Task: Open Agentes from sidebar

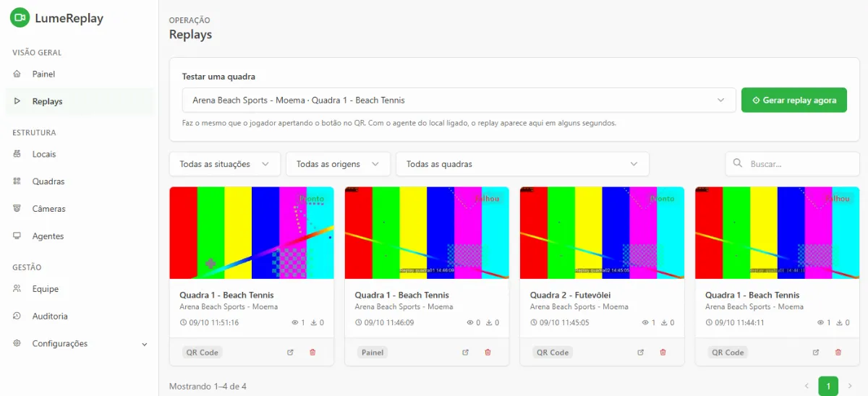Action: (79, 236)
